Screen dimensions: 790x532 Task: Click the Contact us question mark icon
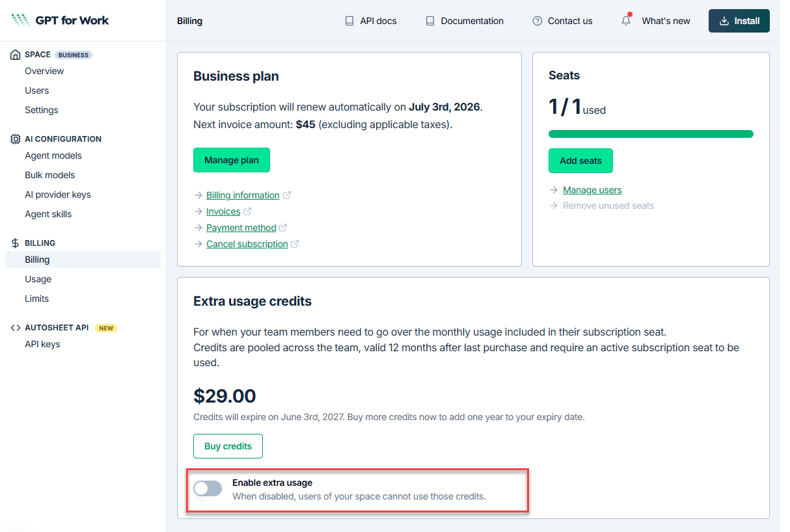[x=538, y=21]
